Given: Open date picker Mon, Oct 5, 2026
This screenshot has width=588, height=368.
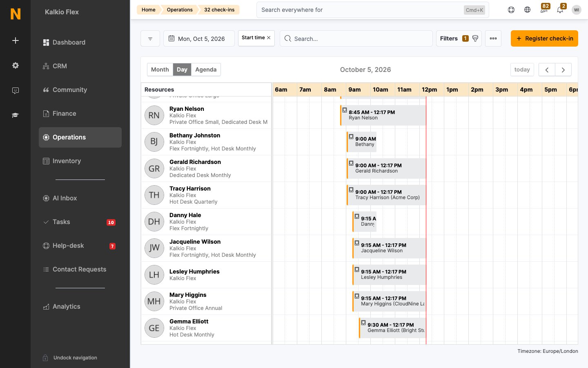Looking at the screenshot, I should (x=199, y=38).
